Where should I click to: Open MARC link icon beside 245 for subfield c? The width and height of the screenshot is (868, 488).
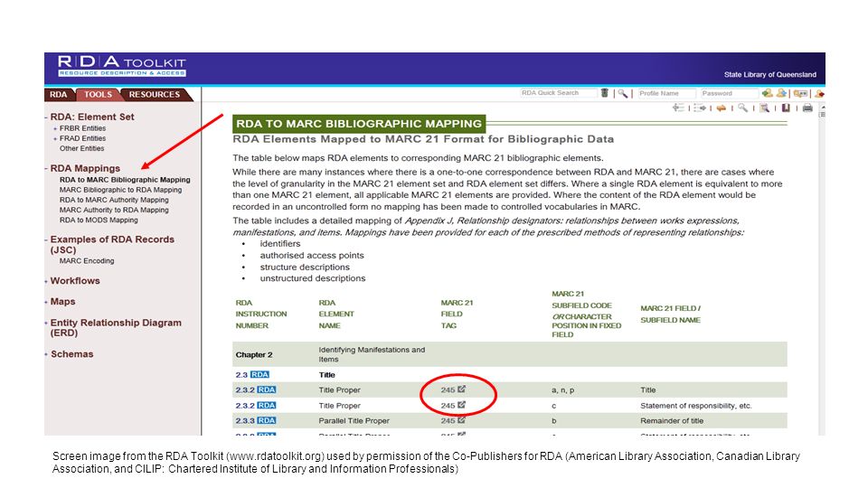462,405
